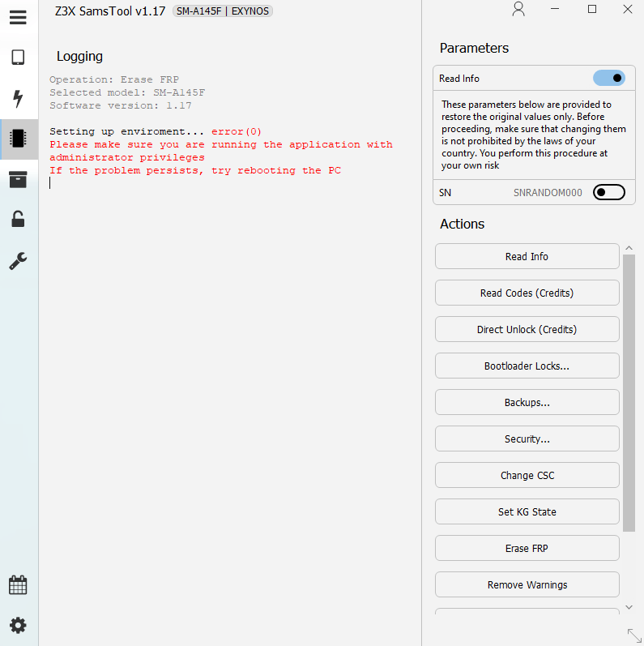
Task: Open the lightning bolt flash section
Action: [18, 99]
